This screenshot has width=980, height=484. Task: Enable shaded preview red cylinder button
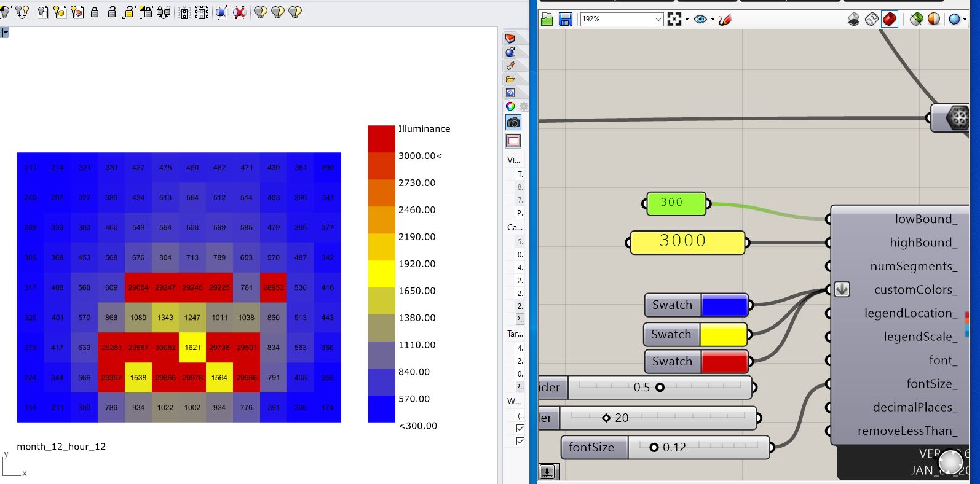pyautogui.click(x=890, y=20)
